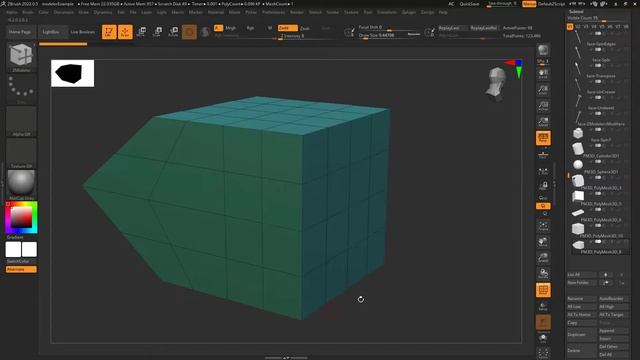Open the Dots stroke picker
This screenshot has height=360, width=640.
(x=21, y=89)
